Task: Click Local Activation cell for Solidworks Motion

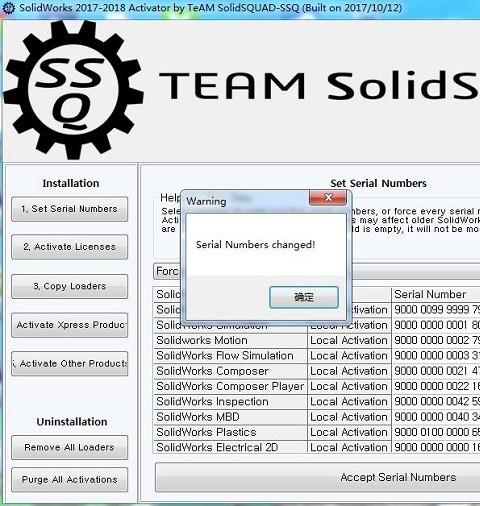Action: 349,340
